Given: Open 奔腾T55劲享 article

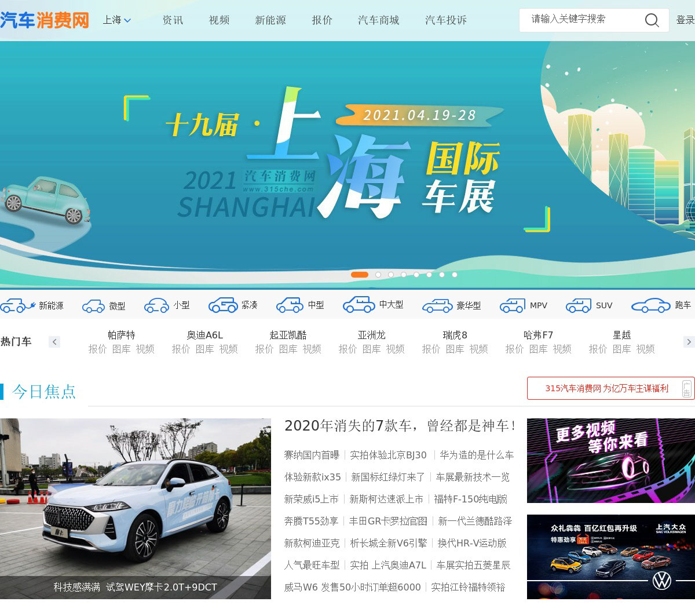Looking at the screenshot, I should pyautogui.click(x=311, y=521).
